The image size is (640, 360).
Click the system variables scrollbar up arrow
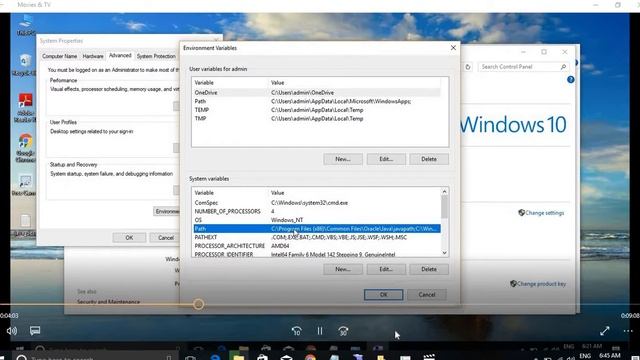click(x=444, y=191)
